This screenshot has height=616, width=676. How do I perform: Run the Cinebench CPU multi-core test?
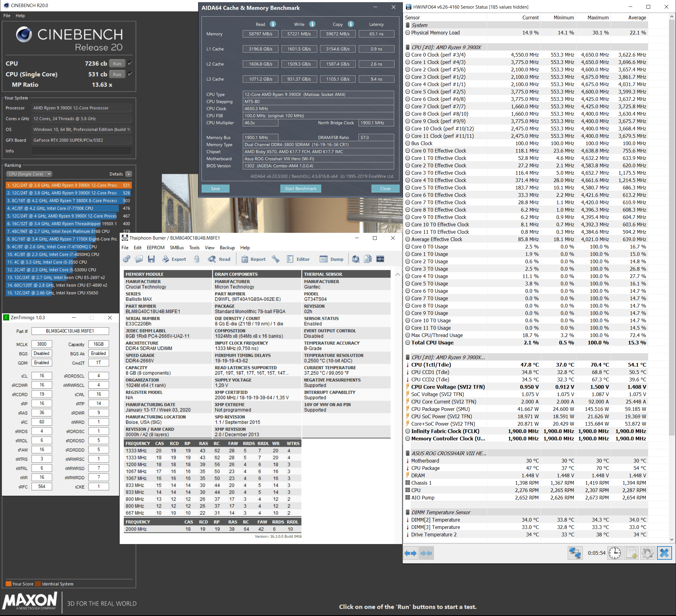[x=117, y=63]
